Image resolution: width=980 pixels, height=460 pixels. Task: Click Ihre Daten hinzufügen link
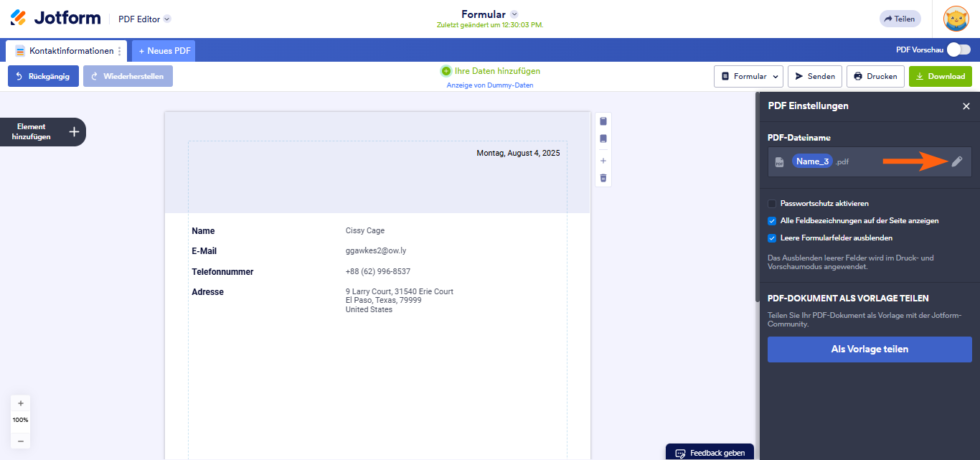click(x=497, y=71)
